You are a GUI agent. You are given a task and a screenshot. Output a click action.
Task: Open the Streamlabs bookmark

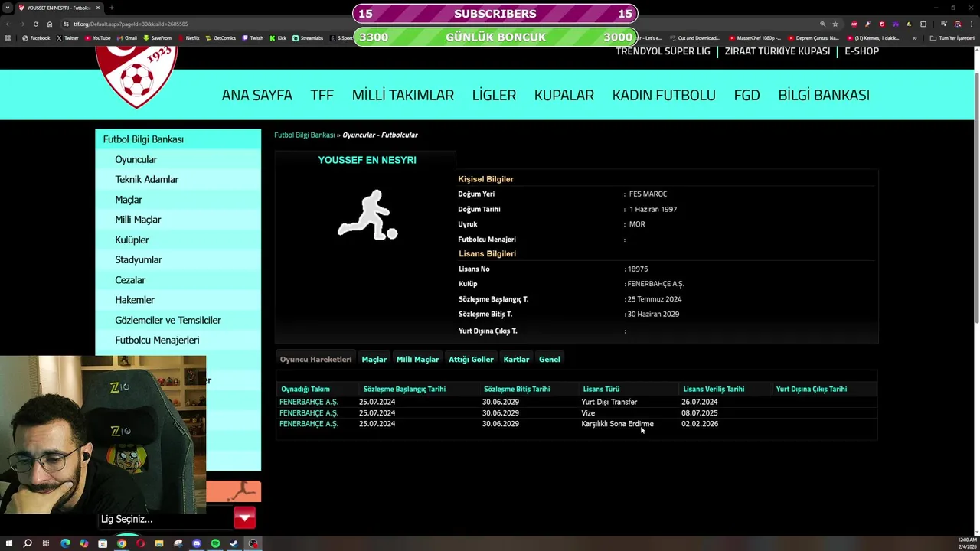click(x=308, y=38)
